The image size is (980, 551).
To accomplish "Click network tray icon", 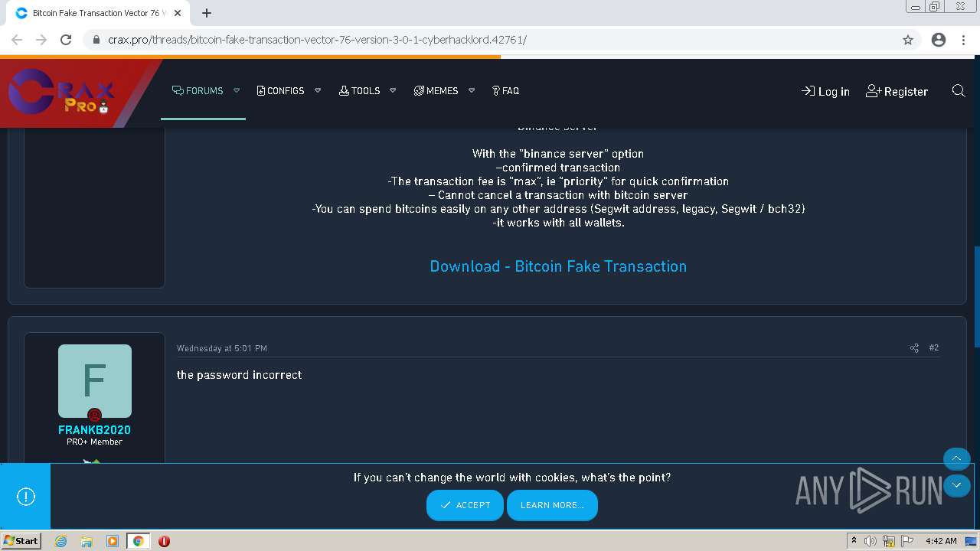I will click(x=889, y=541).
